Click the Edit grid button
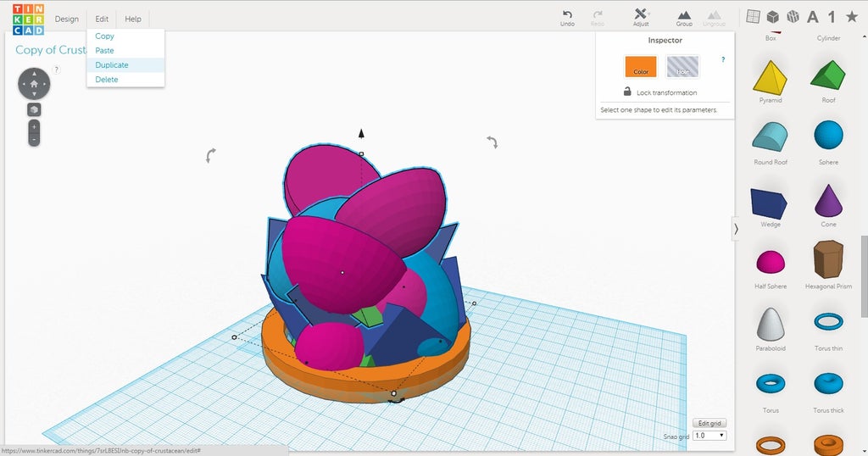The height and width of the screenshot is (456, 868). pos(709,423)
